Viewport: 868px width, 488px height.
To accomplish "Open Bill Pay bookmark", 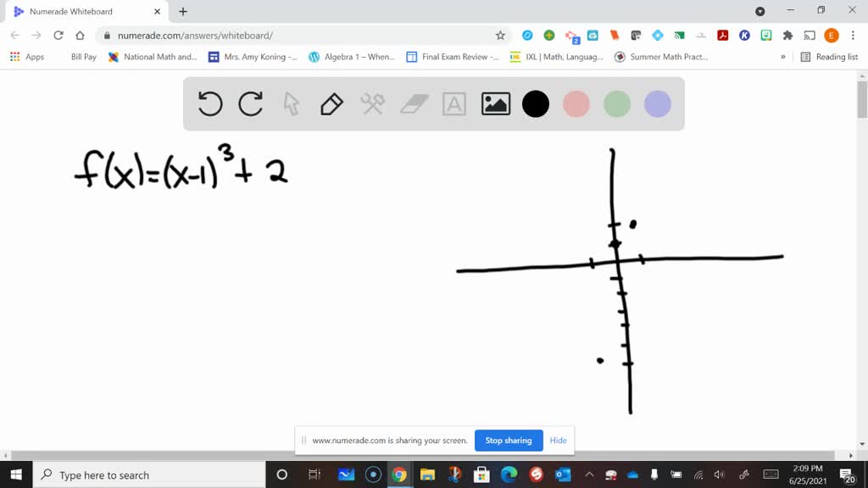I will [x=84, y=57].
